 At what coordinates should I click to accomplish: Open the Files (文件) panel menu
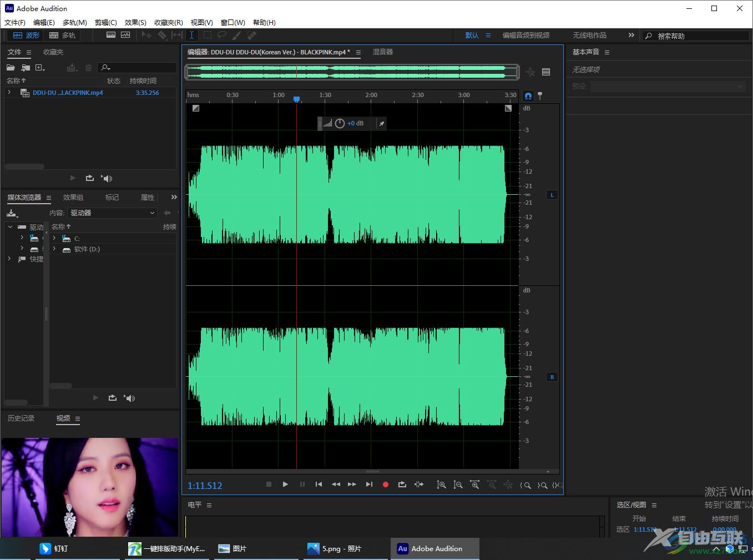[29, 52]
